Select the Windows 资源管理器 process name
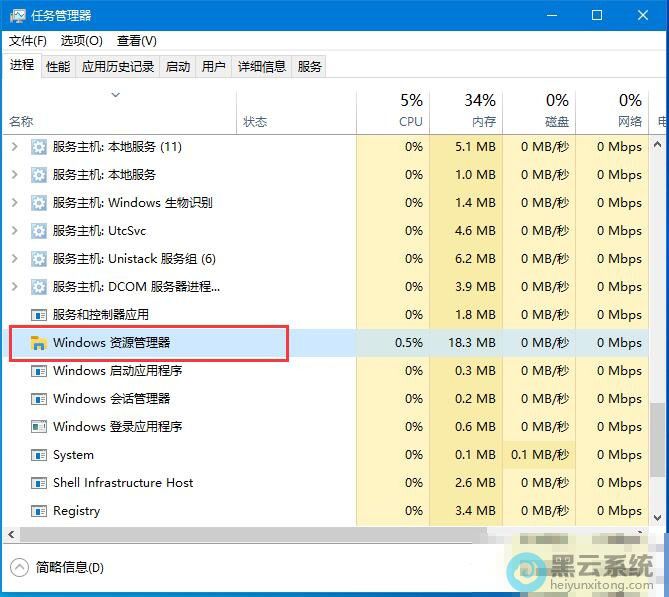The height and width of the screenshot is (597, 669). click(111, 343)
